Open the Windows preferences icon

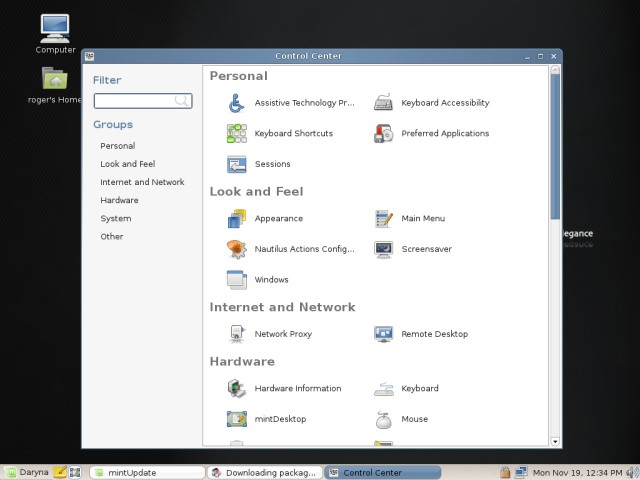(236, 280)
